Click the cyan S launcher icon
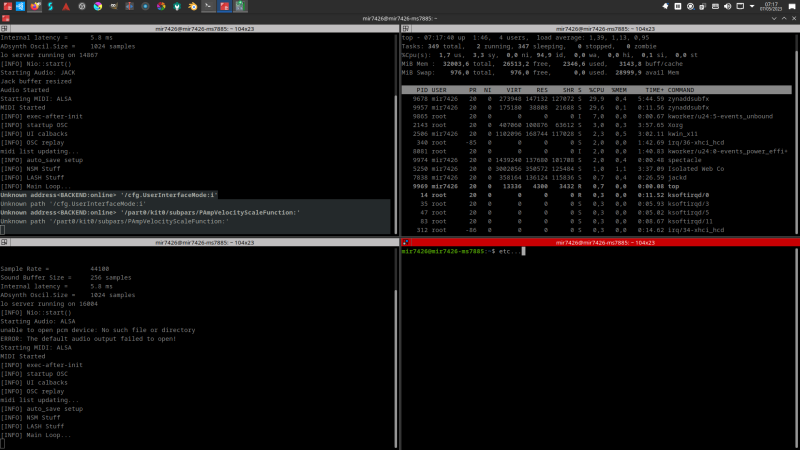This screenshot has width=800, height=450. click(x=51, y=6)
